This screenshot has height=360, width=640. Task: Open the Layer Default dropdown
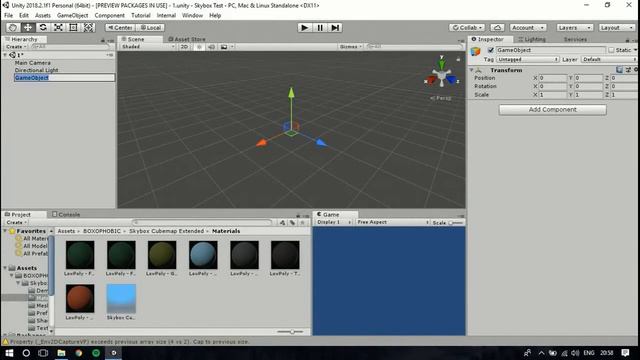[x=609, y=60]
